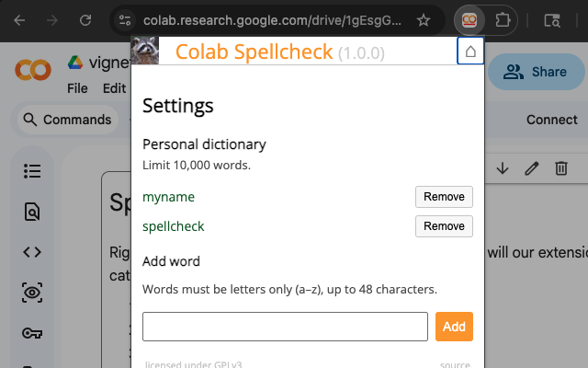Click the orange Add button
Screen dimensions: 588x368
[x=454, y=327]
